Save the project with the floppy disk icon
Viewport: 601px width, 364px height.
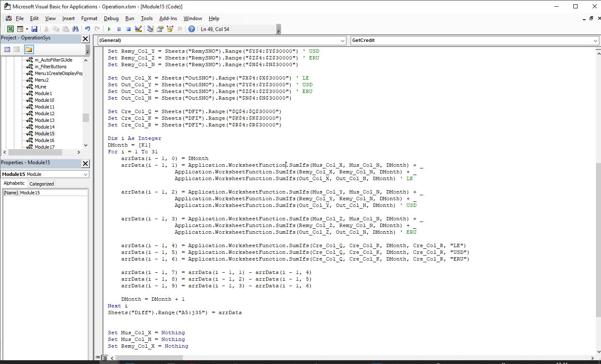pos(34,29)
